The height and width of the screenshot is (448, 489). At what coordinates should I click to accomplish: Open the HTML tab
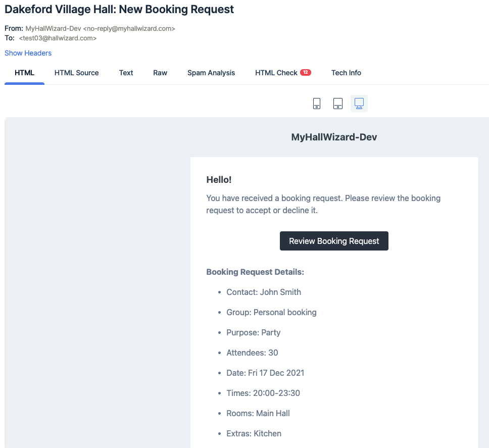click(x=24, y=73)
